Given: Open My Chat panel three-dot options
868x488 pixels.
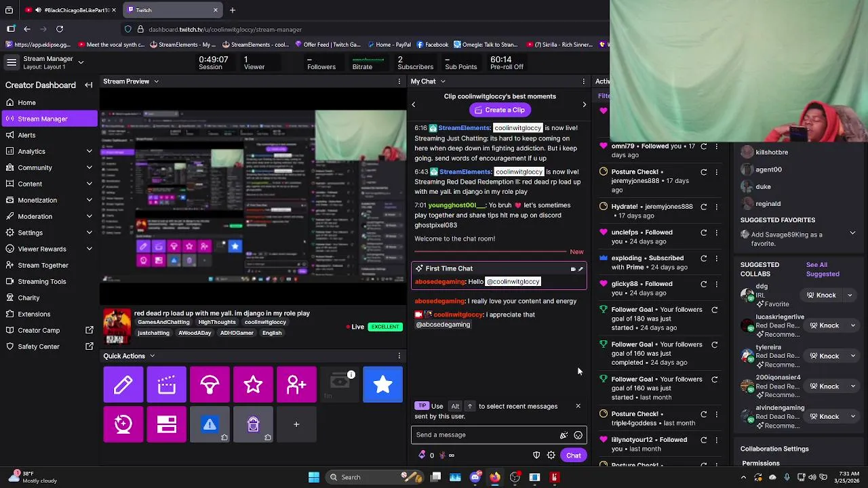Looking at the screenshot, I should tap(583, 81).
